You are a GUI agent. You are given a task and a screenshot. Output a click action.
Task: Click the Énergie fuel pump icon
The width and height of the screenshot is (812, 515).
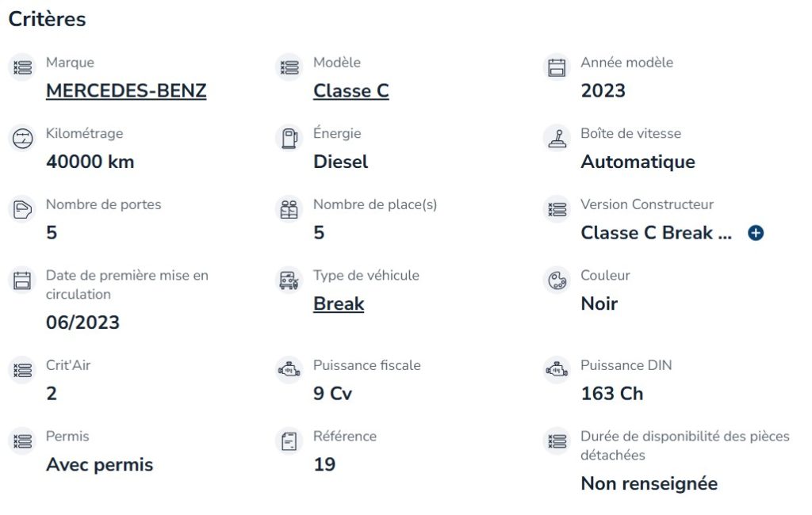point(289,138)
